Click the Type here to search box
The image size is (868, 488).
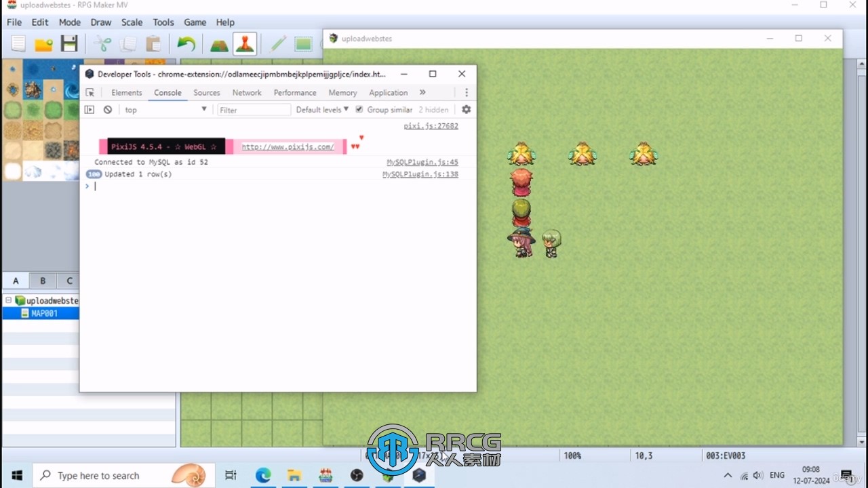124,475
